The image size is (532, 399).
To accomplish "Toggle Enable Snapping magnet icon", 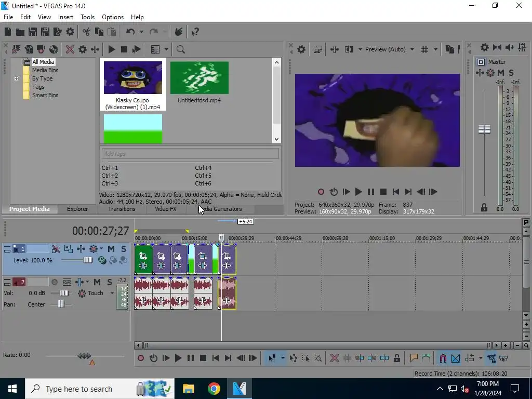I will pyautogui.click(x=443, y=358).
